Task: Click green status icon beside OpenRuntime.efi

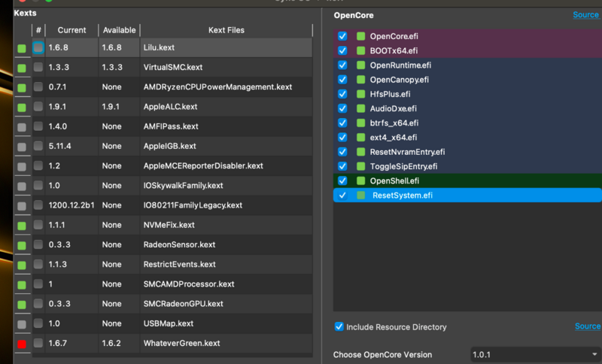Action: (x=361, y=65)
